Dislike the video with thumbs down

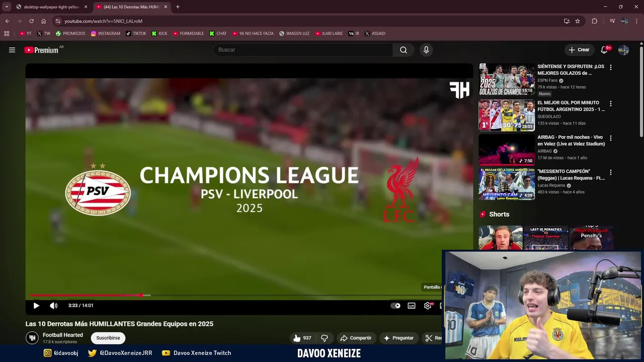coord(325,338)
